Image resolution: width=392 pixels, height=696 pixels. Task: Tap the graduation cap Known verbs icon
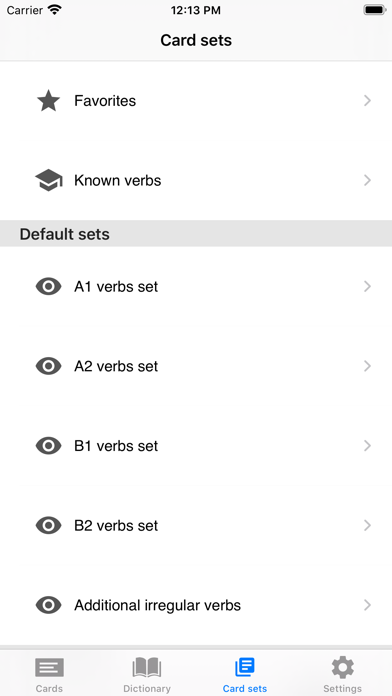(48, 180)
